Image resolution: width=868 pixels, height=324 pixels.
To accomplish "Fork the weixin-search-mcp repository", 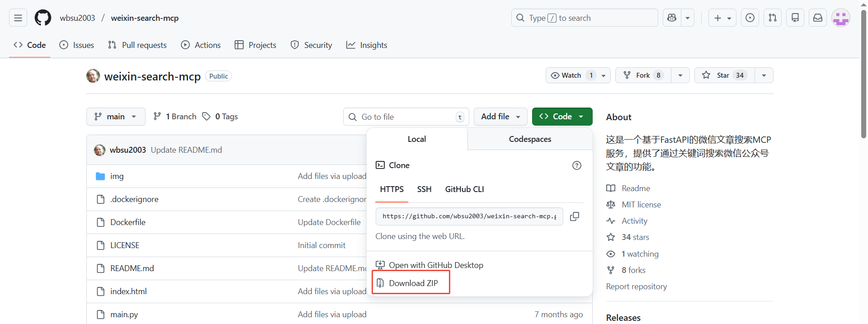I will click(643, 75).
